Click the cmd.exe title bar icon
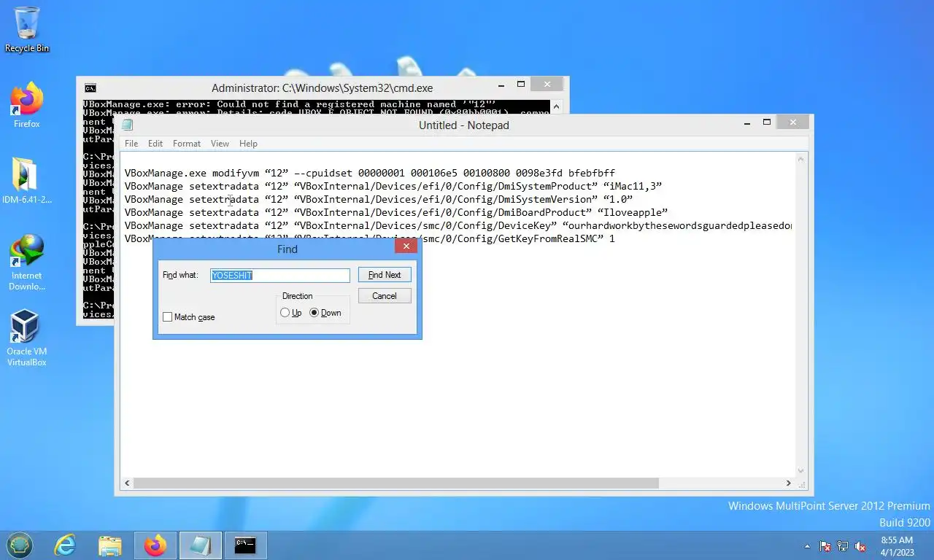The height and width of the screenshot is (560, 934). point(90,87)
